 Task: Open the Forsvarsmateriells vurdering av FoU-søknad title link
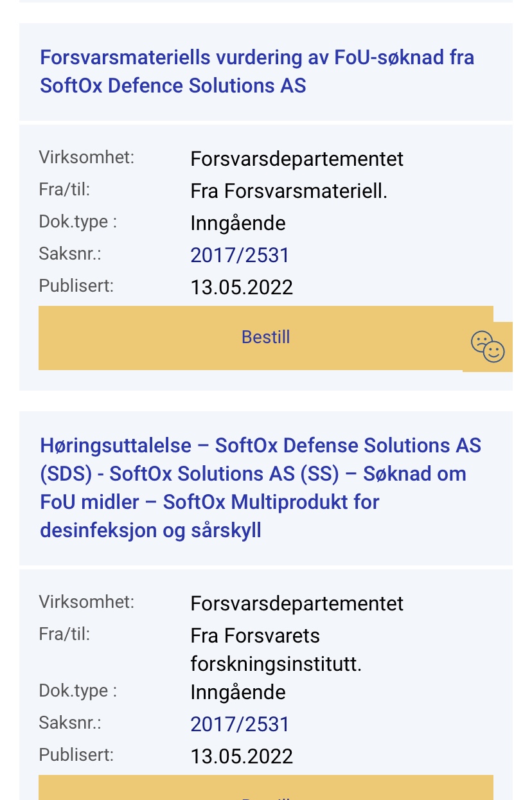click(x=257, y=71)
